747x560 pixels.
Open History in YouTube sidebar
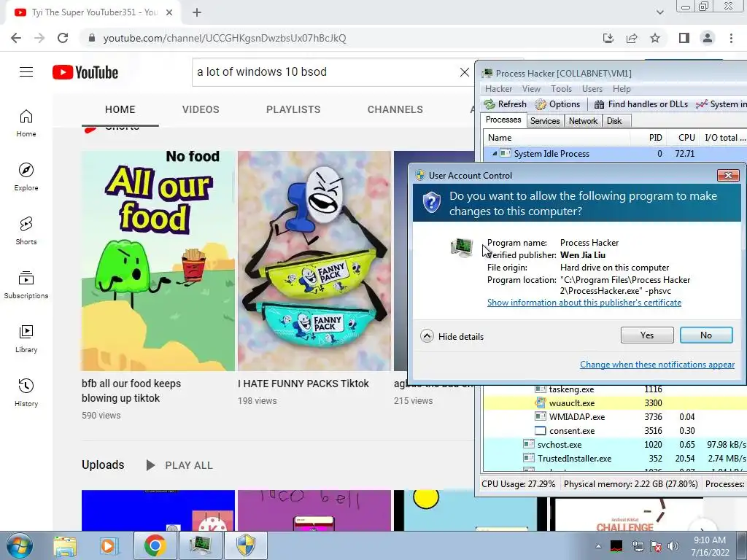pyautogui.click(x=26, y=392)
